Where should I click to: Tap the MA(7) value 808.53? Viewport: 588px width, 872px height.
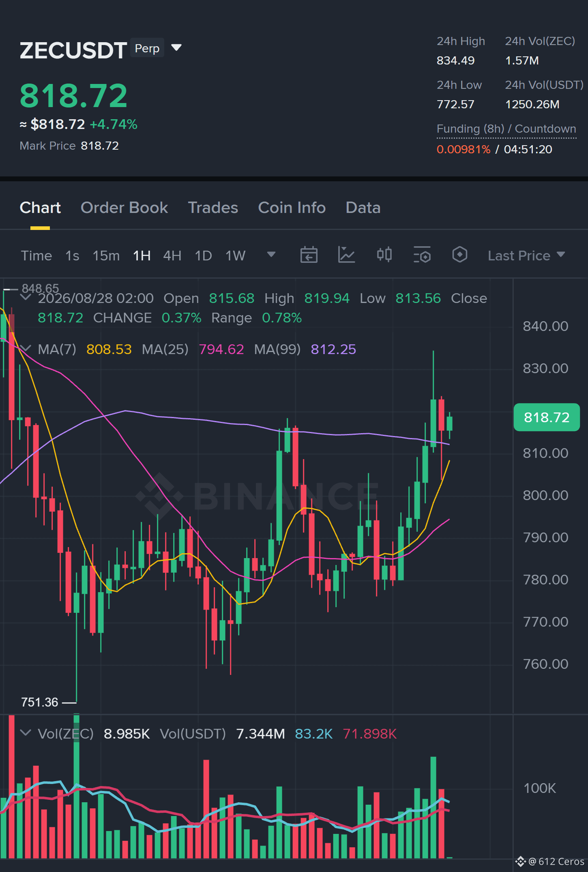(109, 349)
